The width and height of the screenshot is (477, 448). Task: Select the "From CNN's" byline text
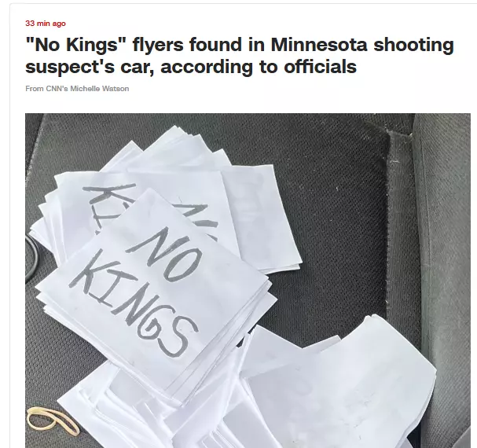click(x=47, y=89)
